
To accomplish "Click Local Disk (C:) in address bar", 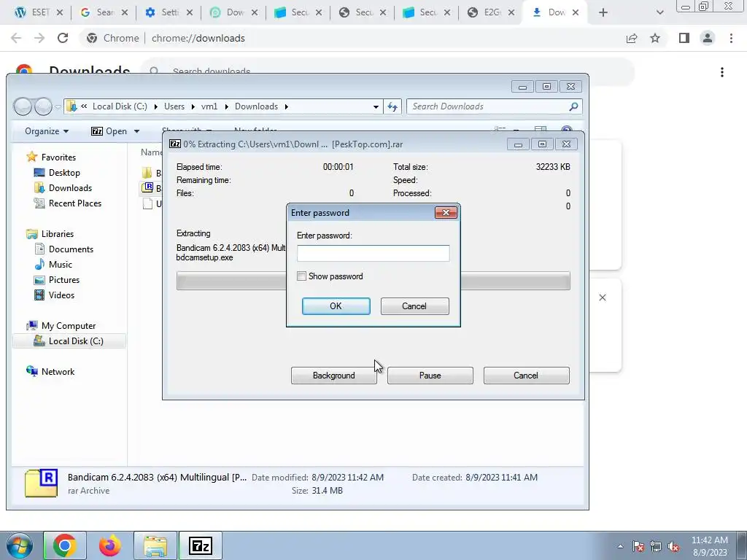I will pyautogui.click(x=120, y=106).
